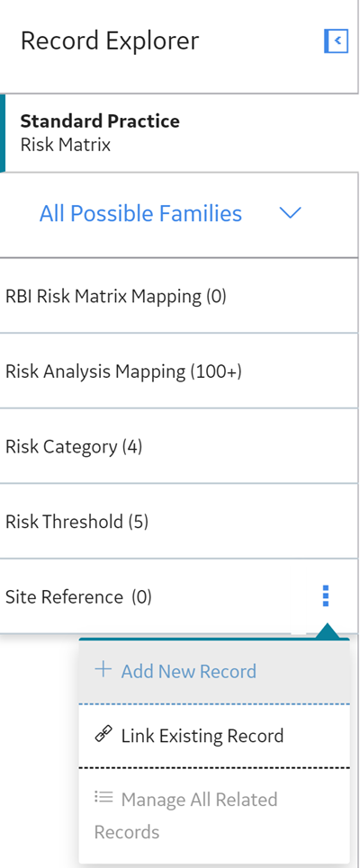Select the Risk Category (4) family
360x868 pixels.
coord(179,446)
